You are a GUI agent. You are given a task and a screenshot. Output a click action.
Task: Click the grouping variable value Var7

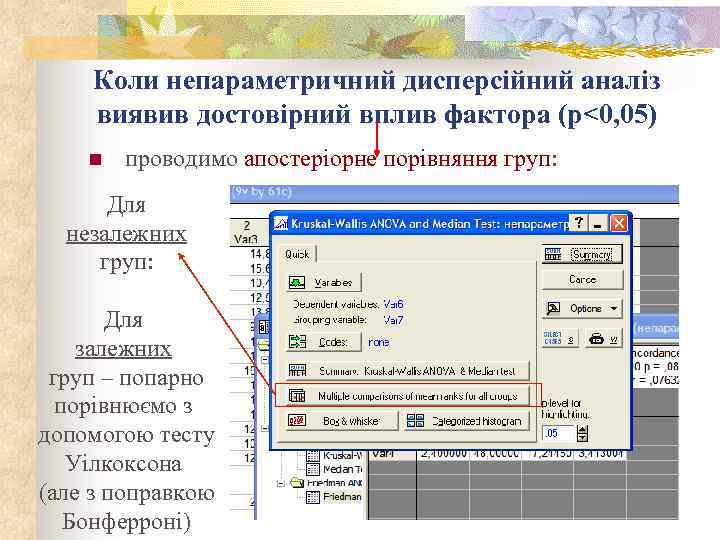[394, 320]
